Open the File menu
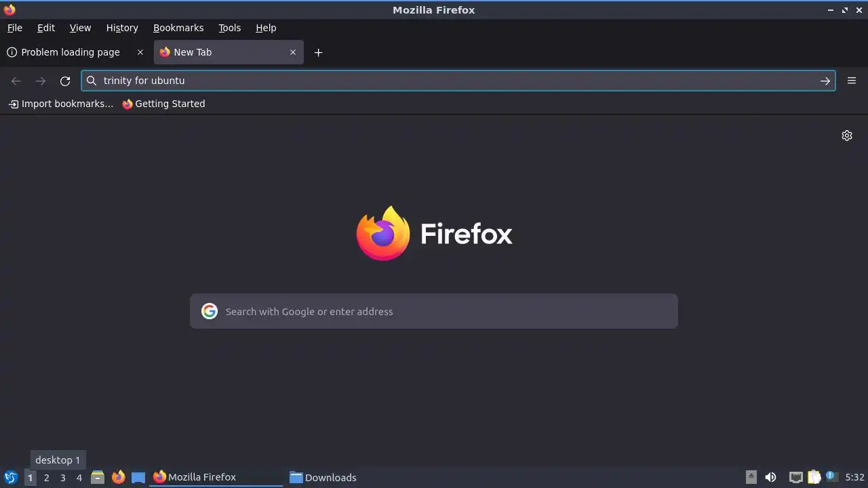The image size is (868, 488). coord(14,28)
